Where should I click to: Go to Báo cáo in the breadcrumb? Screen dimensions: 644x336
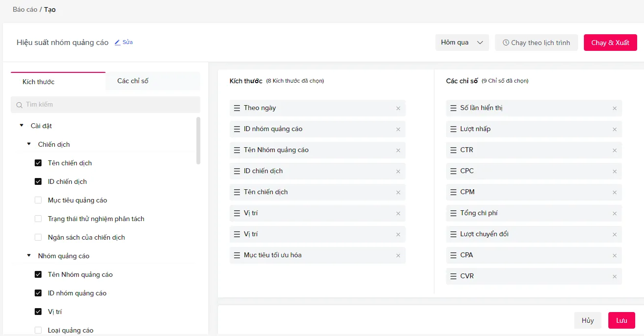[x=25, y=9]
